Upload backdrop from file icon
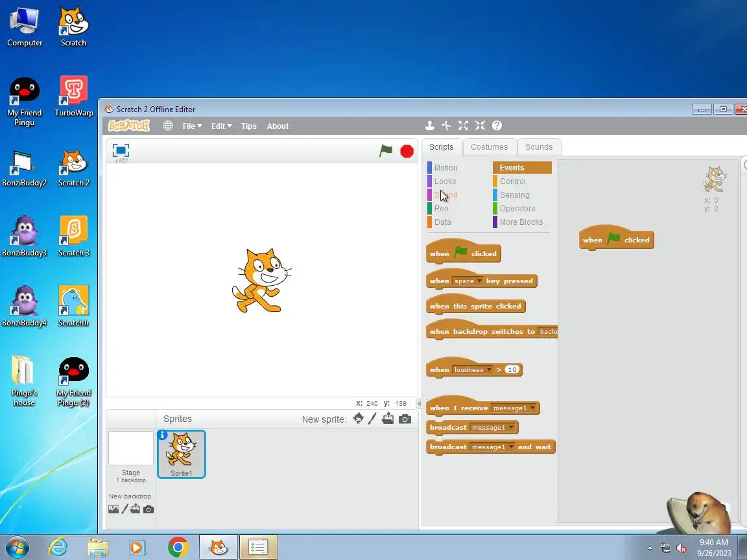747x560 pixels. pyautogui.click(x=136, y=509)
